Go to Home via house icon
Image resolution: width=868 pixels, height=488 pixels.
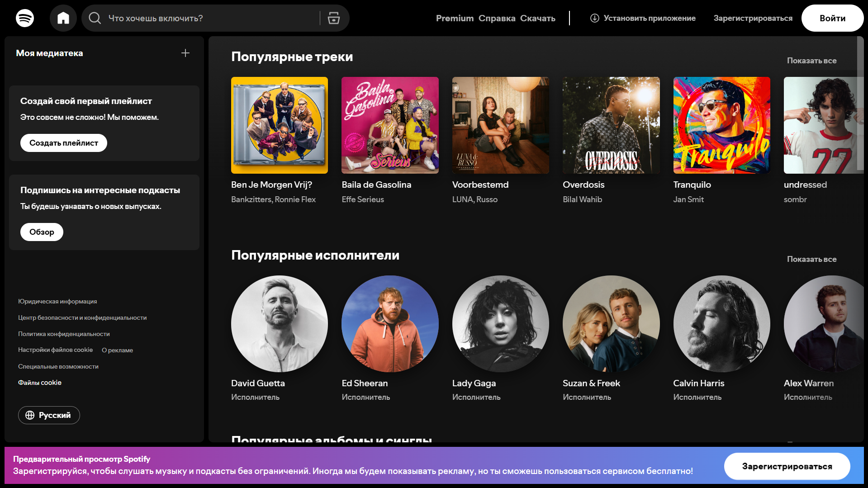click(x=63, y=18)
